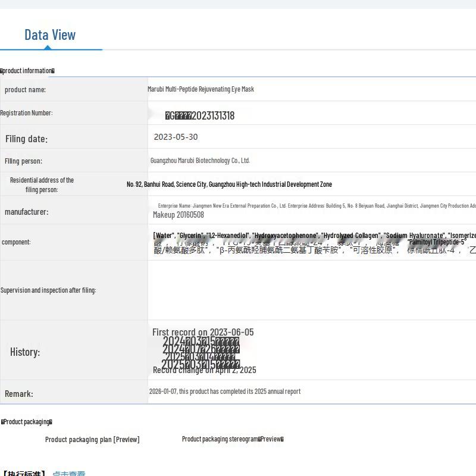Select the Palmitoyl Tripeptide-5 ingredient
476x476 pixels.
[x=437, y=242]
